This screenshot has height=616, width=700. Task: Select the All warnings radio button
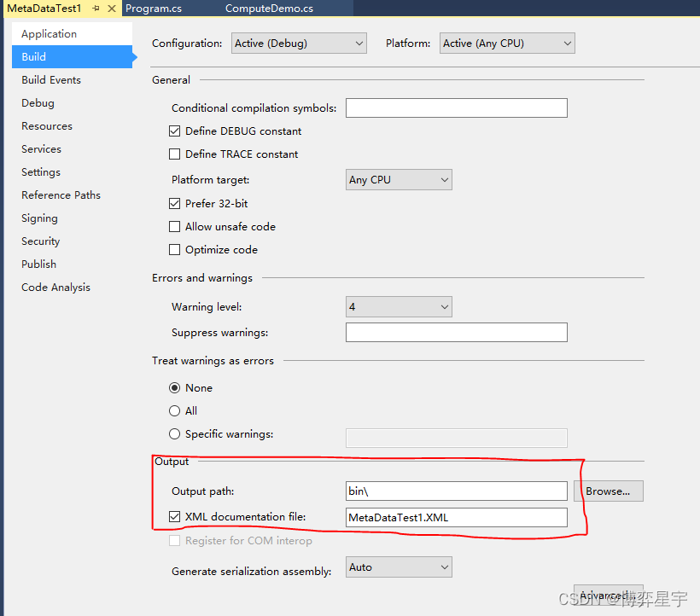(175, 411)
